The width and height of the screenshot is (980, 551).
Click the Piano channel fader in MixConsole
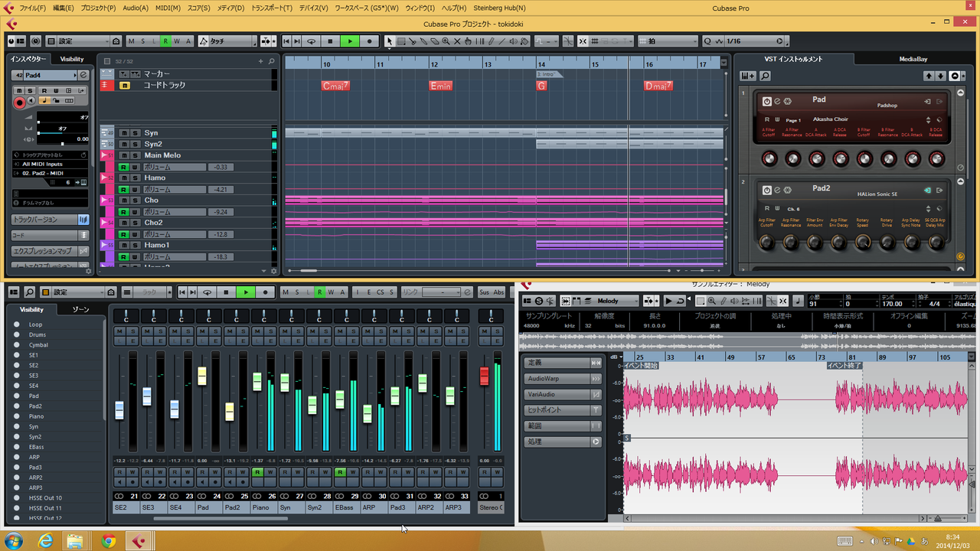pos(257,382)
